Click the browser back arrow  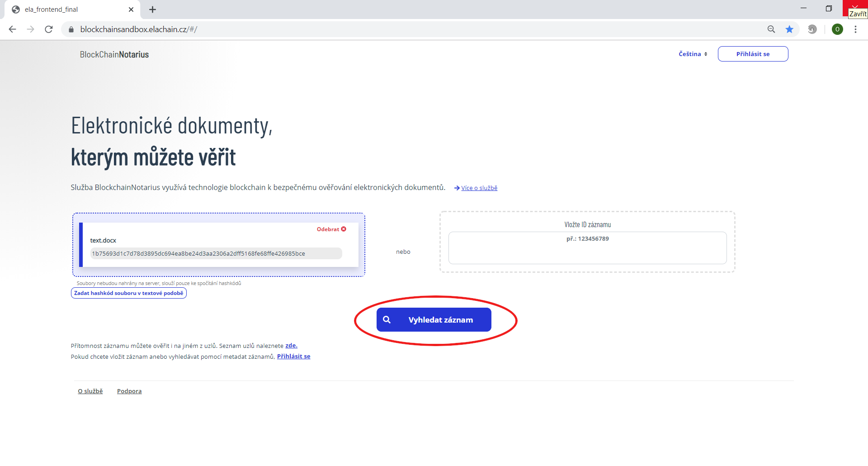pyautogui.click(x=13, y=29)
